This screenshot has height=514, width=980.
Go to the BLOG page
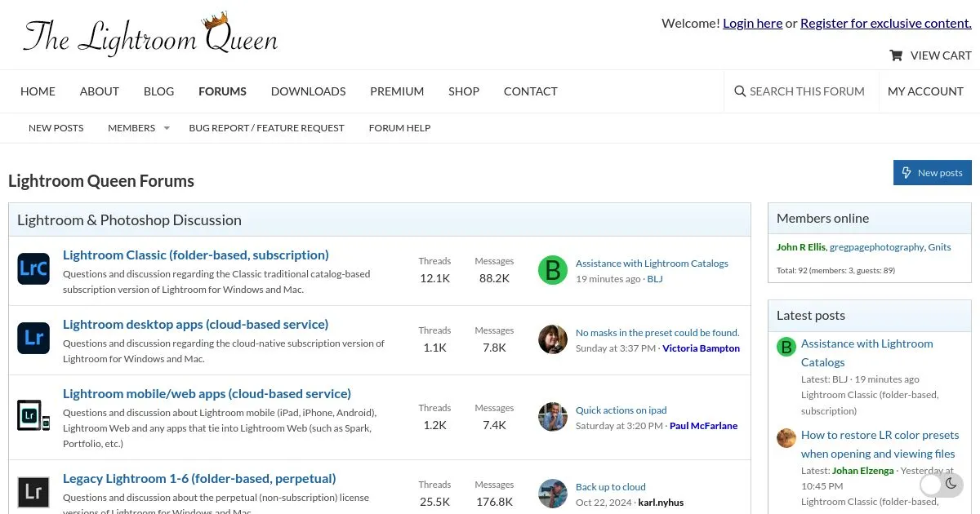[158, 91]
